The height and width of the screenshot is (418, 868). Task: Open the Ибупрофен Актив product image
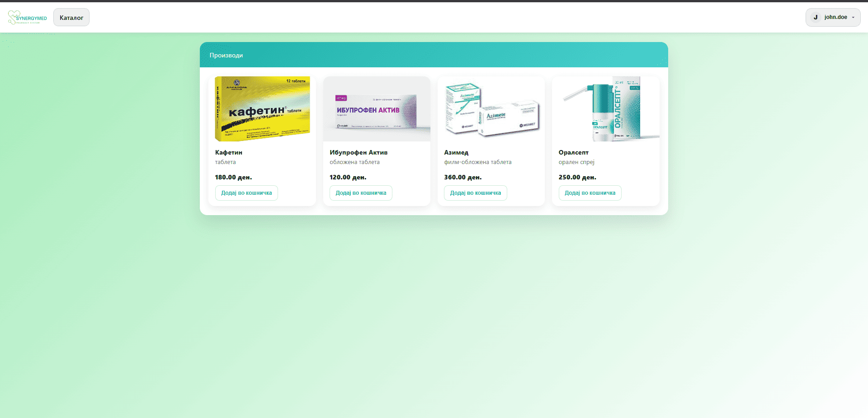[x=377, y=109]
